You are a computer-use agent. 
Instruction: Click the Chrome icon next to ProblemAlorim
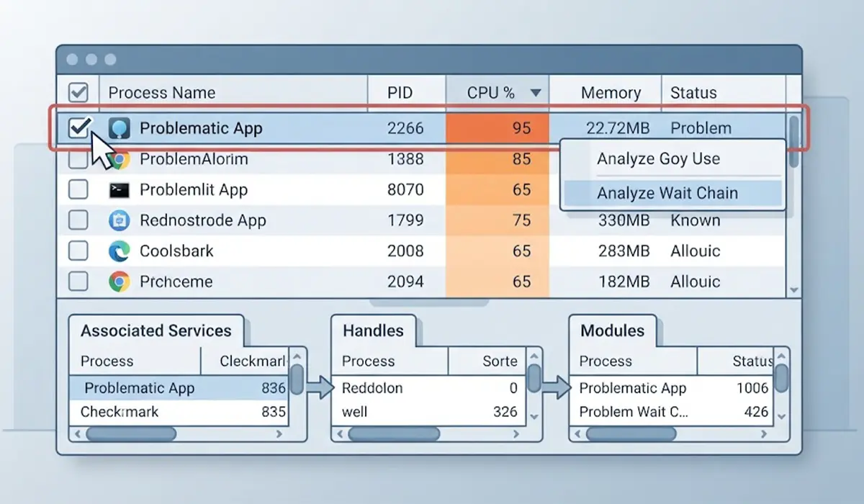[x=121, y=159]
